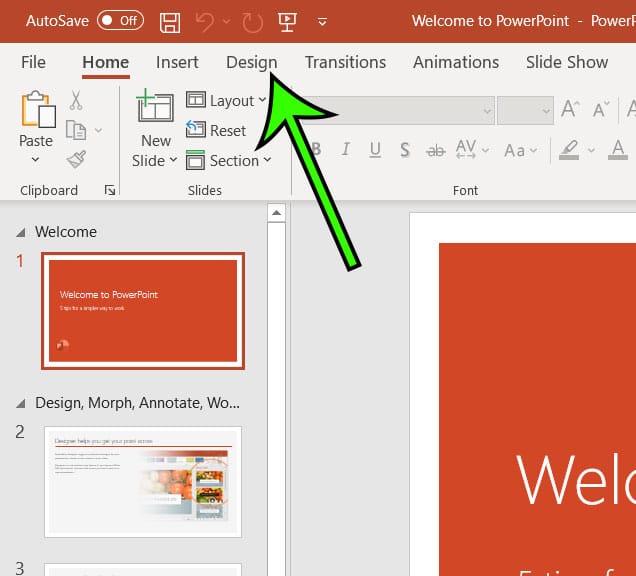The width and height of the screenshot is (636, 576).
Task: Click the Redo/Repeat icon
Action: pos(253,22)
